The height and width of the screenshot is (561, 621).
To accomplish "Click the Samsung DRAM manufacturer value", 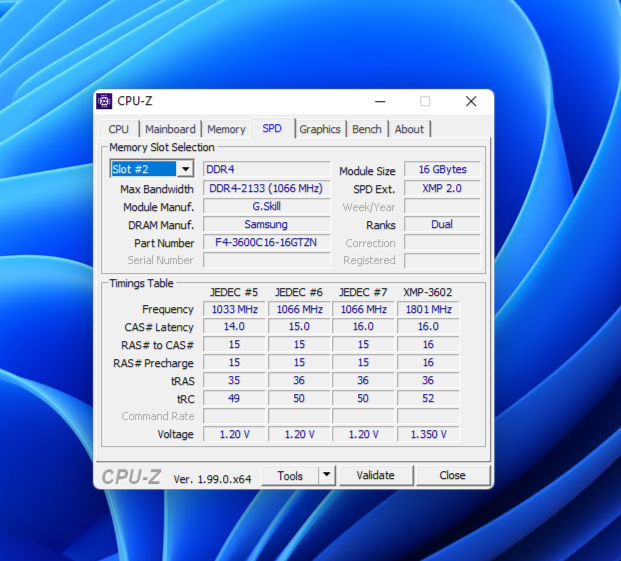I will tap(267, 224).
